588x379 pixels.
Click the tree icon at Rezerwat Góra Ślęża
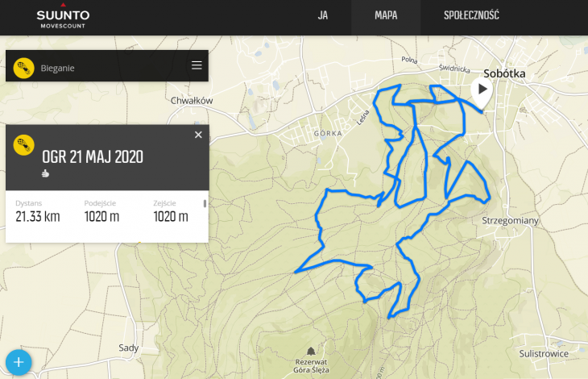311,352
